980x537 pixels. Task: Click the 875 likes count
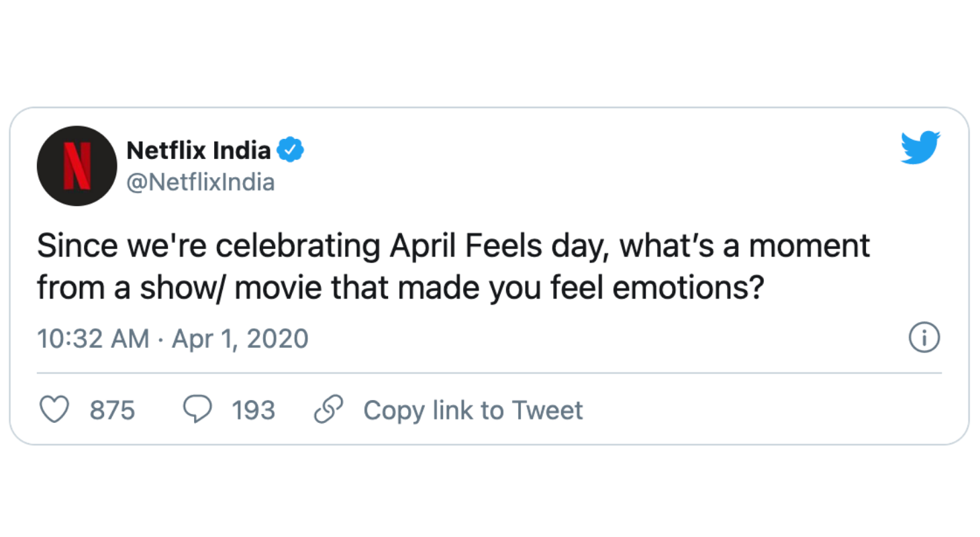point(113,409)
